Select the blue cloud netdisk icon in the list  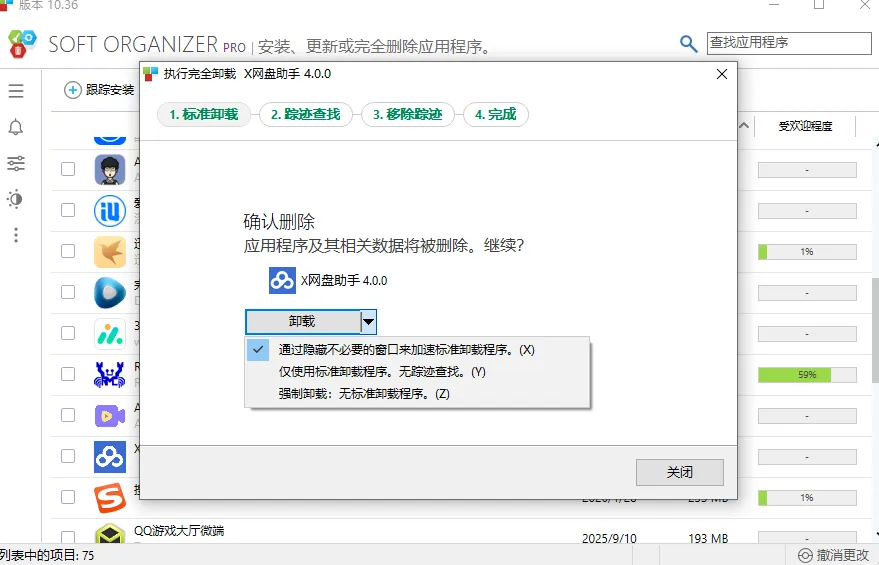pyautogui.click(x=110, y=457)
